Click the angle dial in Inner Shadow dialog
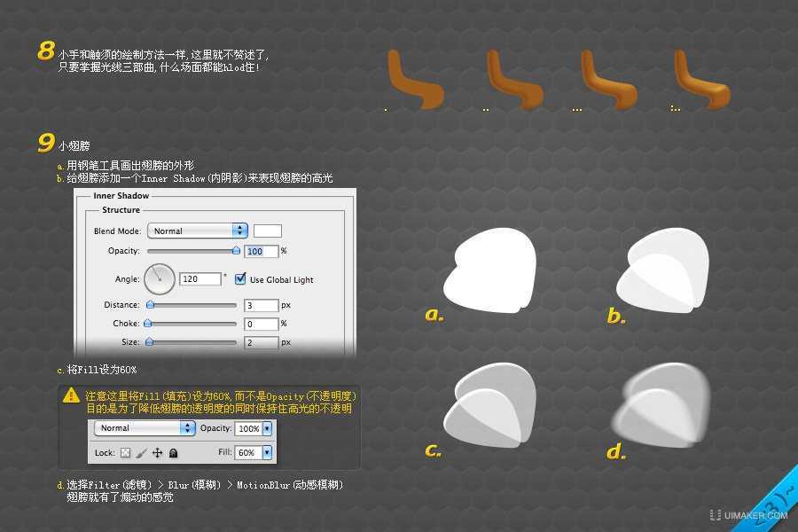 [x=159, y=278]
